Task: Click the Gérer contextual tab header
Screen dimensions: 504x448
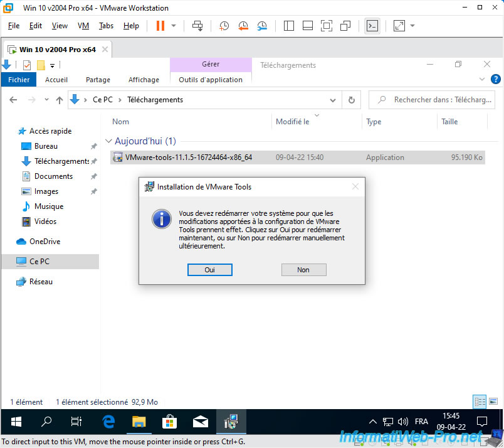Action: [211, 65]
